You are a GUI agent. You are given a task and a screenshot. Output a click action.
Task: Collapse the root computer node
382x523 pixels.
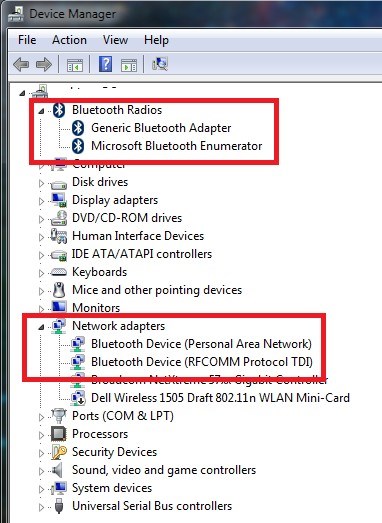[x=22, y=93]
